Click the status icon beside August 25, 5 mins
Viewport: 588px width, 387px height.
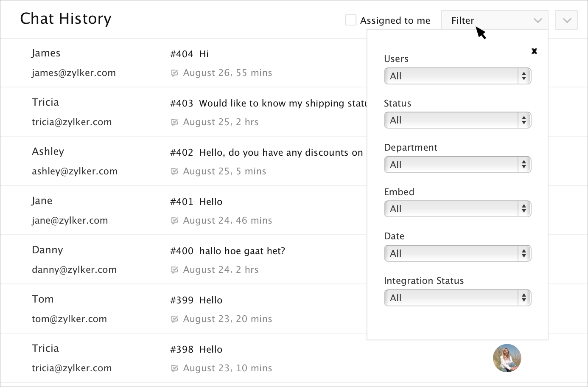(174, 171)
